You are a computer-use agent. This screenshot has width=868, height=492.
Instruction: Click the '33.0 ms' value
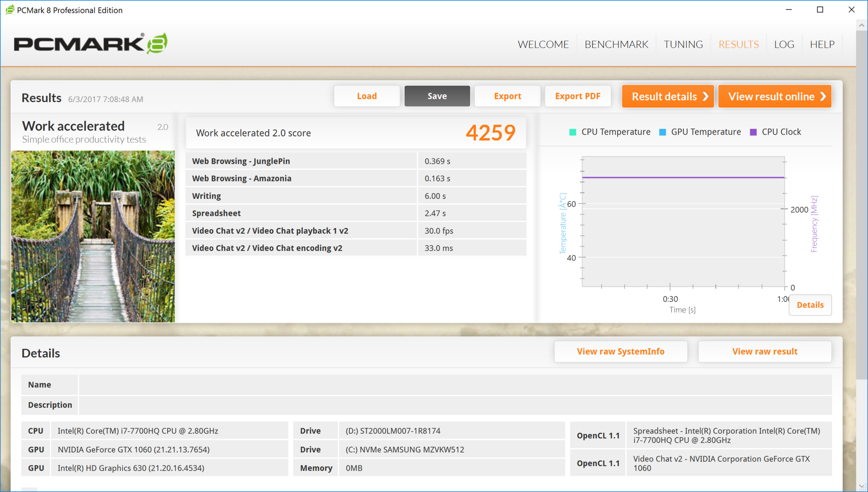[x=439, y=248]
